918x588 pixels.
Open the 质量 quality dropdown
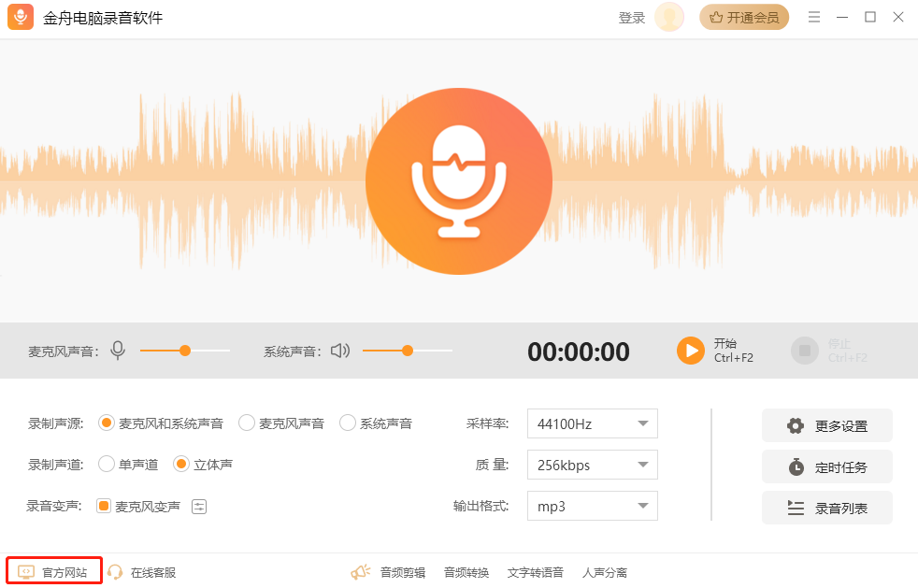(592, 464)
